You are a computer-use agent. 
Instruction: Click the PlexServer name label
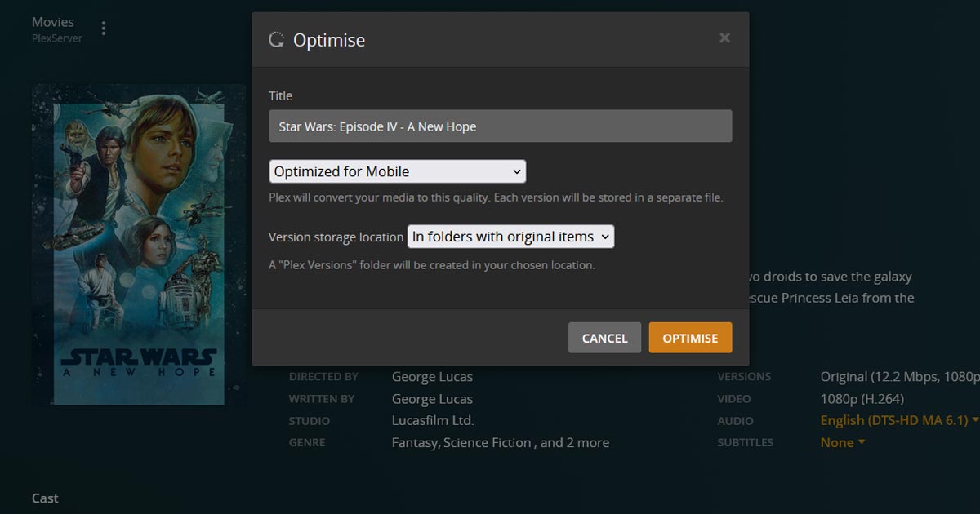click(56, 36)
